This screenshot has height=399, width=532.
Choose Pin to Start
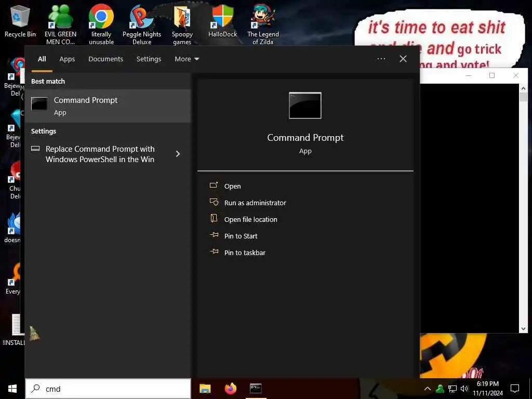[x=241, y=236]
